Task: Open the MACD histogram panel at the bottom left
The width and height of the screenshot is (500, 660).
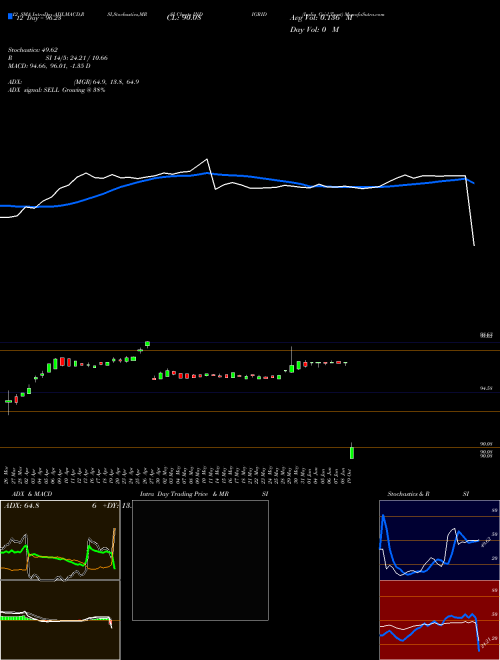Action: (x=60, y=620)
